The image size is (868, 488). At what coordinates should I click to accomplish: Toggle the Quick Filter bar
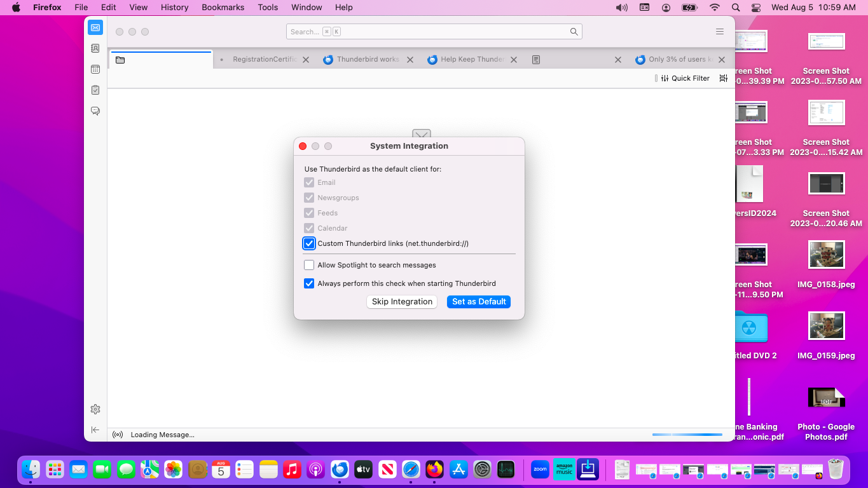pyautogui.click(x=685, y=78)
